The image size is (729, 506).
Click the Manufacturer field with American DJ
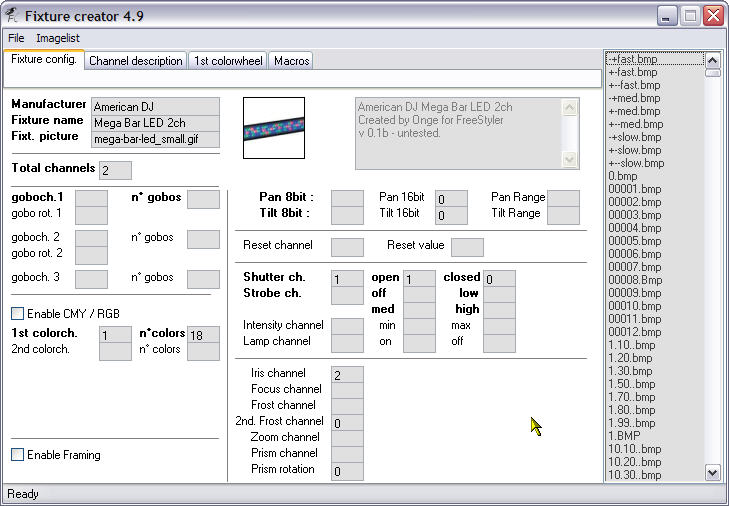tap(155, 107)
